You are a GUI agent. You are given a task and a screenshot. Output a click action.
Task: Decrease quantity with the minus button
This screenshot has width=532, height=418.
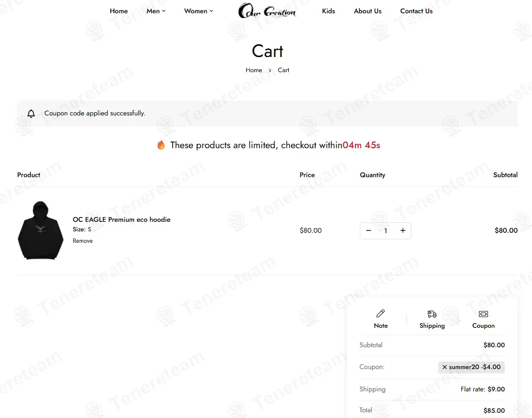tap(368, 230)
